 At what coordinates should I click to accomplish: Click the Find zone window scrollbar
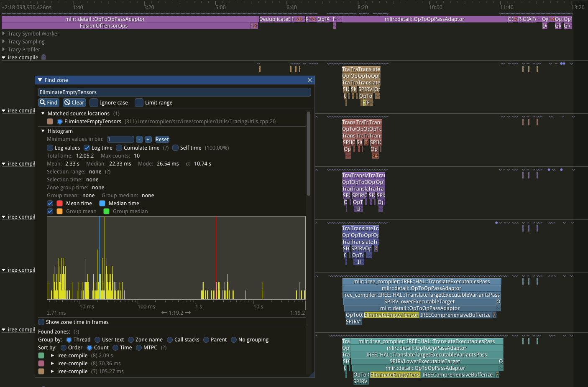tap(309, 154)
